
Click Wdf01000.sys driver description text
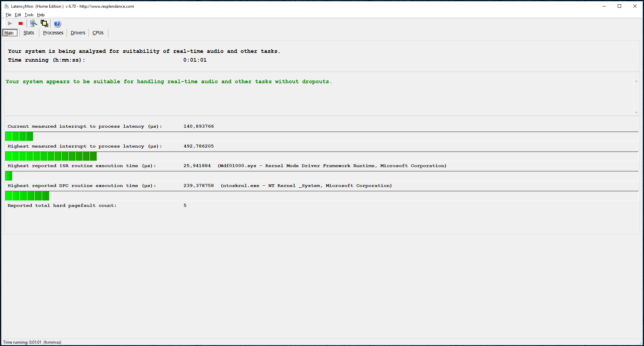(x=332, y=166)
